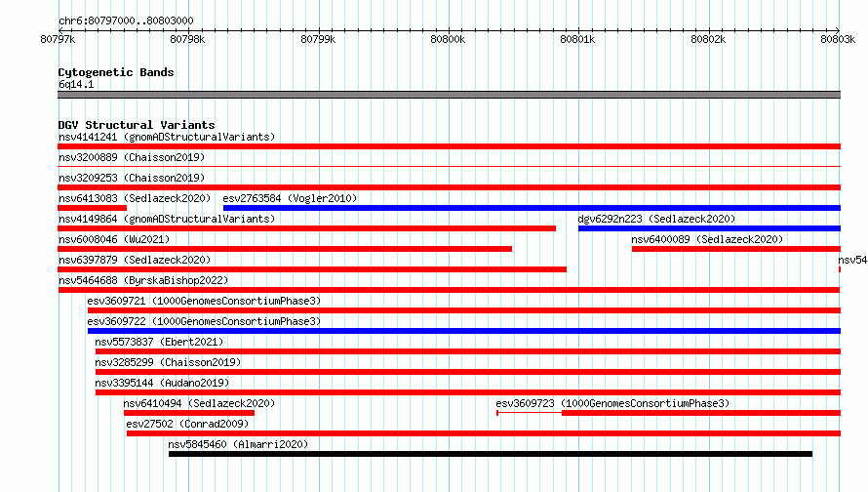
Task: Click nsv6008046 (Wu2021) label
Action: click(x=114, y=239)
